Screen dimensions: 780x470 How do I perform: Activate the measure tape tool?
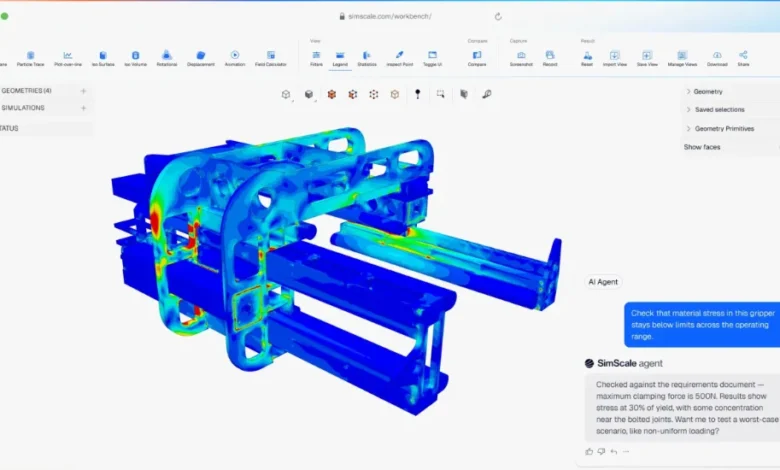tap(487, 94)
